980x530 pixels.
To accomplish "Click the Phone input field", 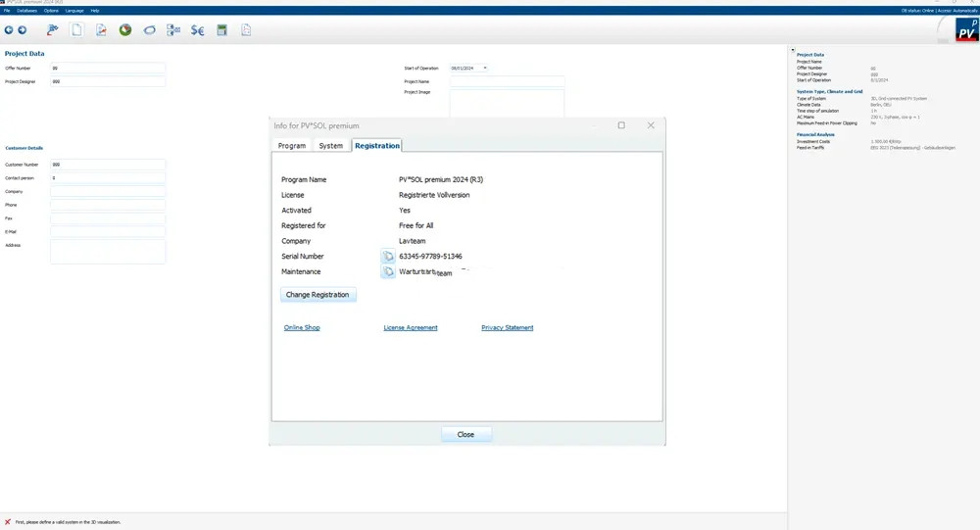I will coord(108,205).
